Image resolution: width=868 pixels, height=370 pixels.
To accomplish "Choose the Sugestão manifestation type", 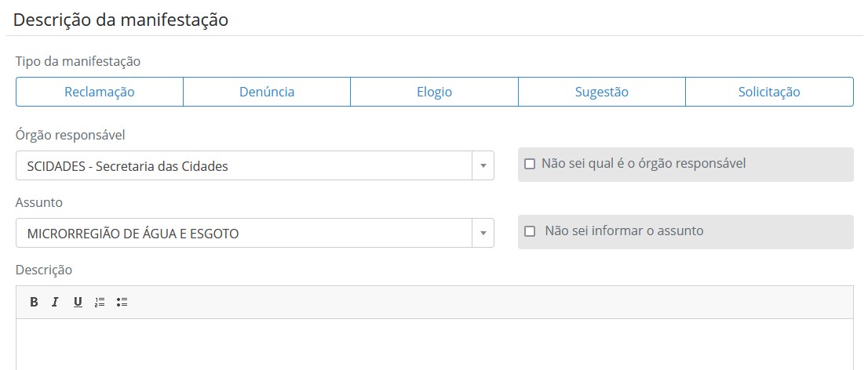I will (x=602, y=92).
